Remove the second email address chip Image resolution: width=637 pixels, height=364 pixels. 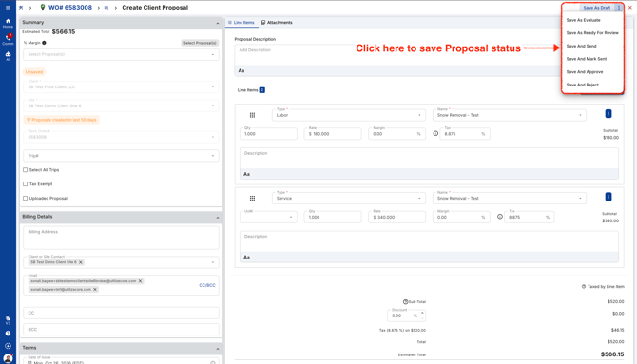click(95, 290)
